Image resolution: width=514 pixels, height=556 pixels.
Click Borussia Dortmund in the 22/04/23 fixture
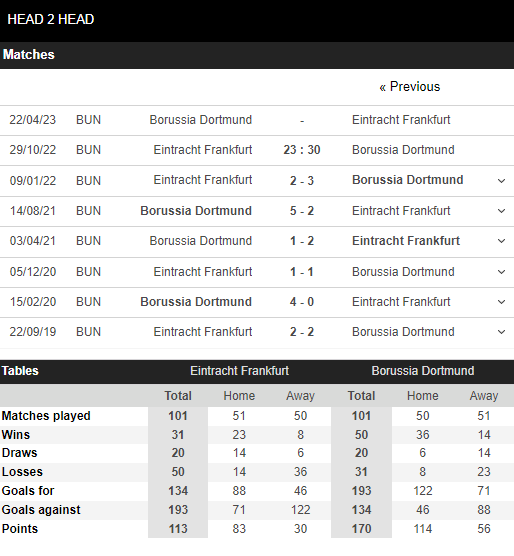pyautogui.click(x=201, y=120)
